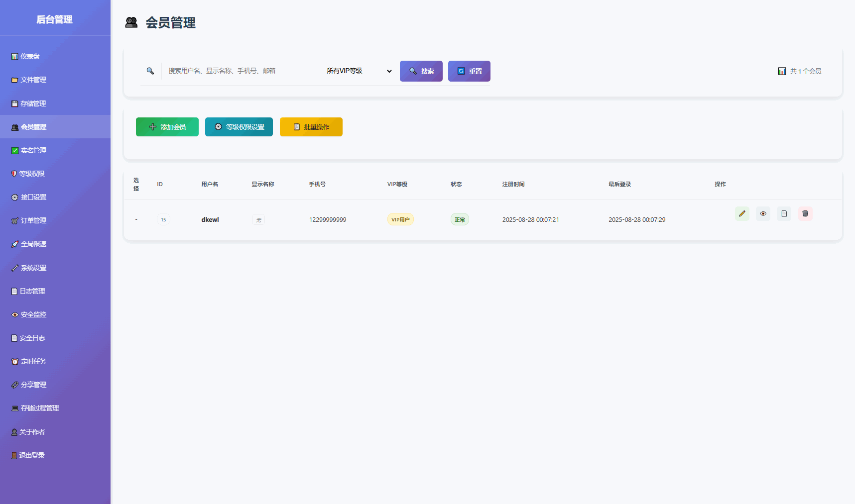855x504 pixels.
Task: Select 安全监控 in the sidebar
Action: (33, 314)
